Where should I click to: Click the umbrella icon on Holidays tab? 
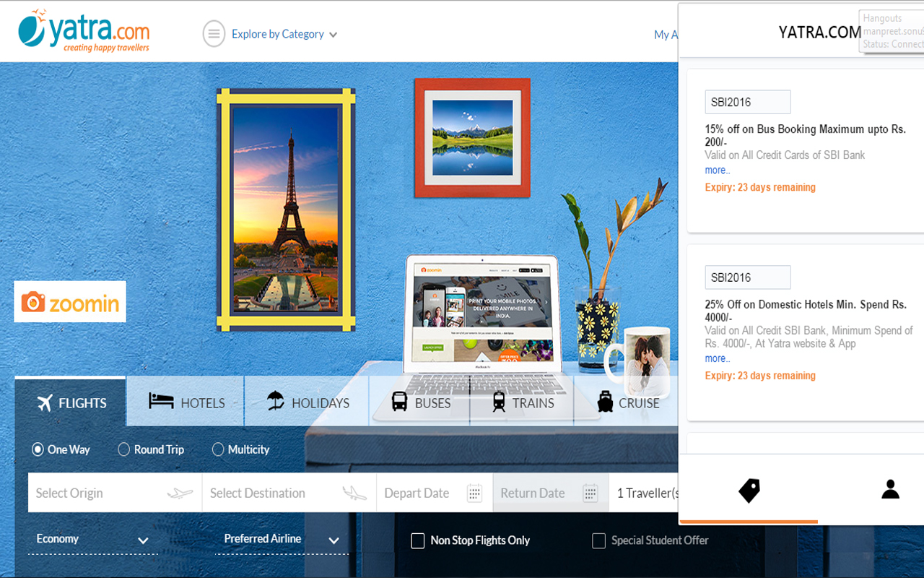pyautogui.click(x=275, y=400)
